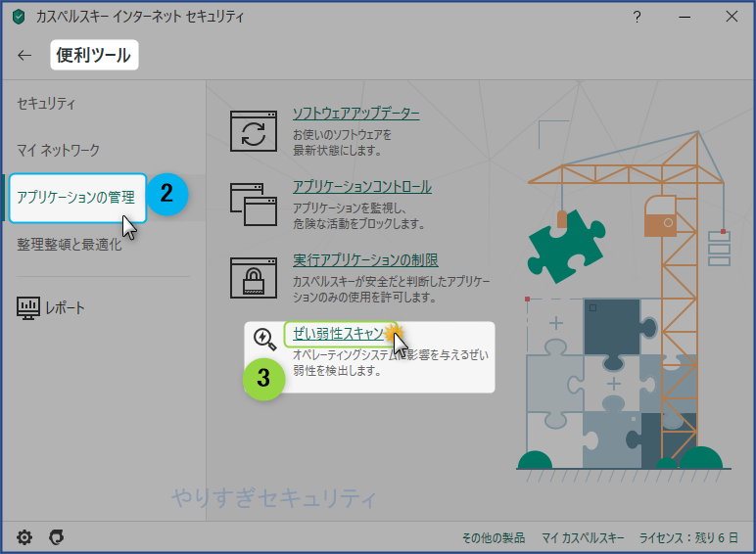Open the アプリケーションコントロール link
Viewport: 756px width, 554px height.
[x=362, y=186]
